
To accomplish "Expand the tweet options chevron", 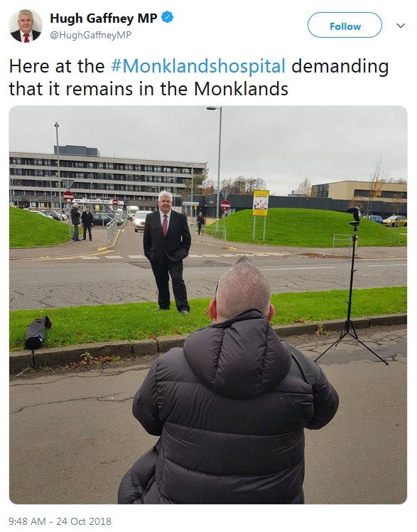I will pyautogui.click(x=401, y=26).
